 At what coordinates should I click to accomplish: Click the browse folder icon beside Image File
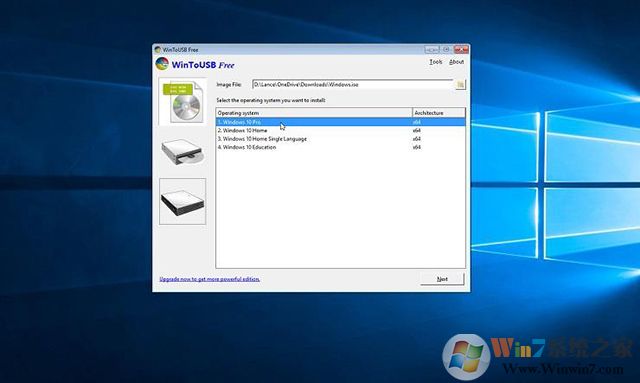[x=460, y=85]
